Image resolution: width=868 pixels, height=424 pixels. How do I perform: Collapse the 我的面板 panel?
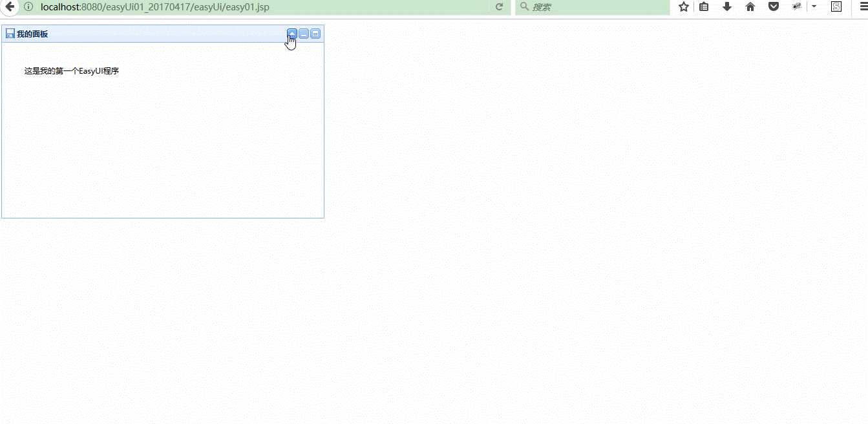(292, 34)
